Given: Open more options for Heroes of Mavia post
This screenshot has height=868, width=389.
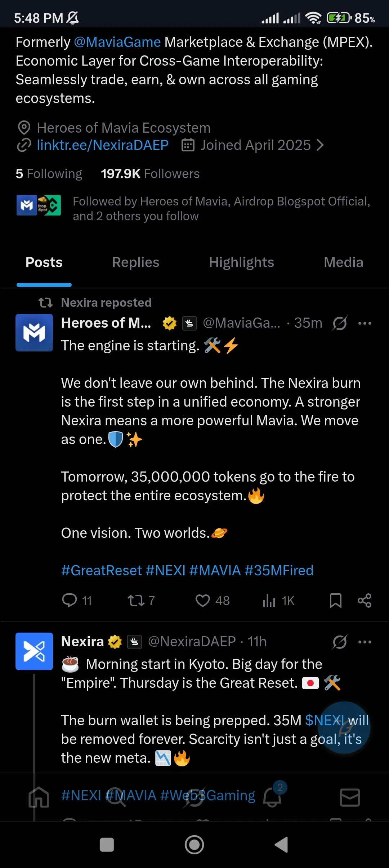Looking at the screenshot, I should coord(365,323).
